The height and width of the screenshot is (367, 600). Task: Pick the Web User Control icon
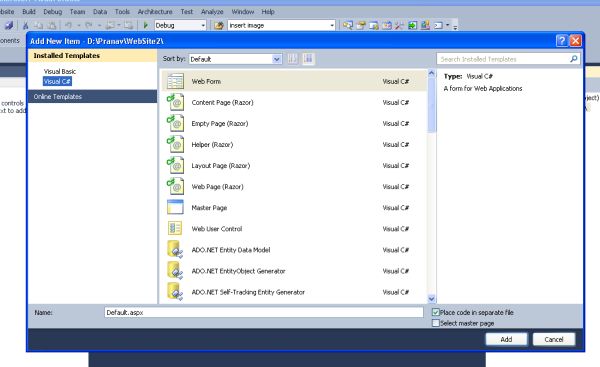(x=175, y=228)
